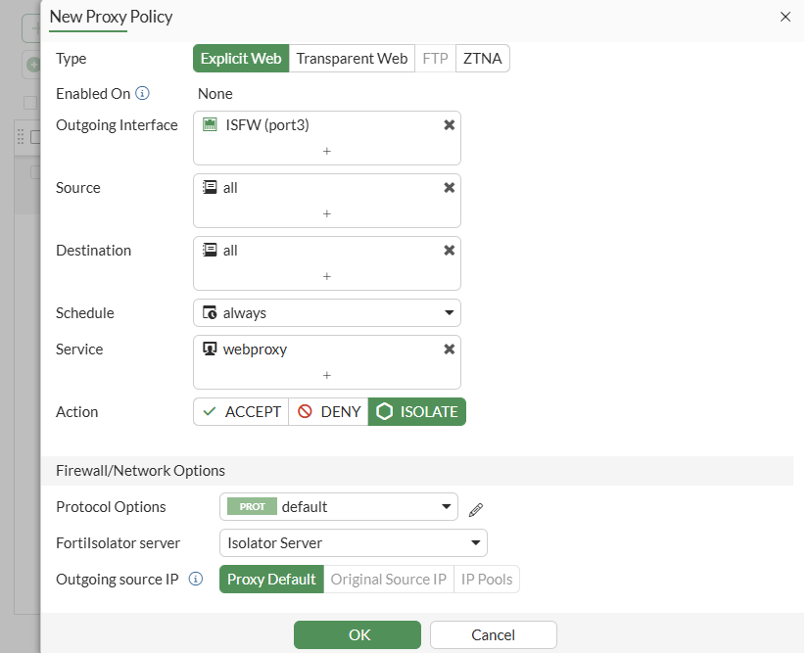Remove webproxy from the Service field
The width and height of the screenshot is (812, 653).
[x=449, y=349]
